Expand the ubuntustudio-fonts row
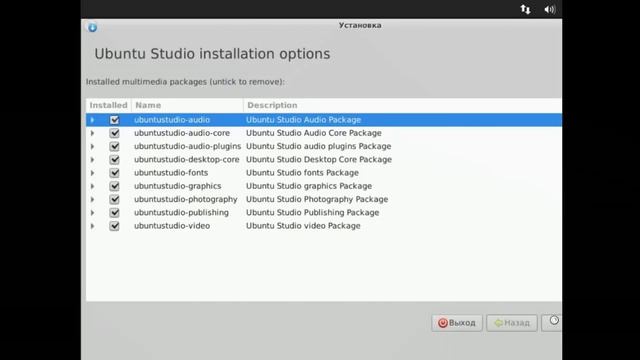This screenshot has height=360, width=640. pyautogui.click(x=92, y=173)
